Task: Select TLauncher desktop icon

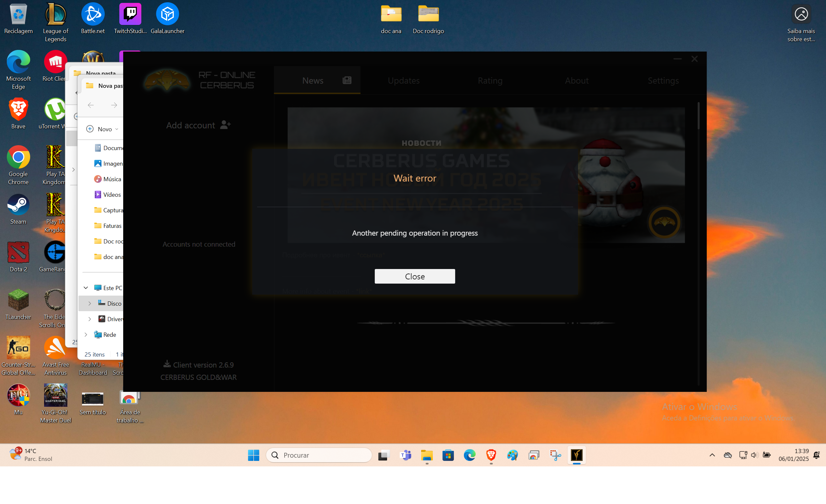Action: click(x=18, y=305)
